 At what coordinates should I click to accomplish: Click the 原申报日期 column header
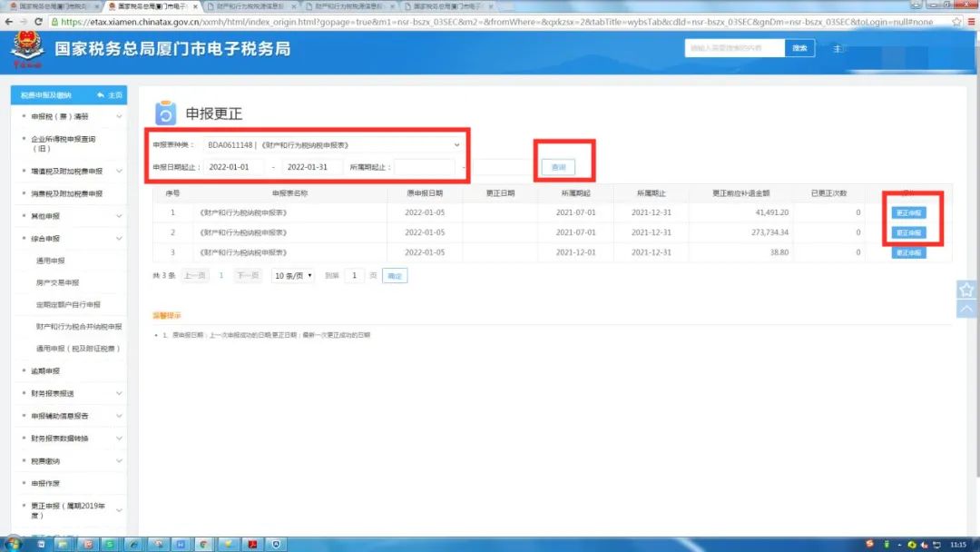[425, 193]
